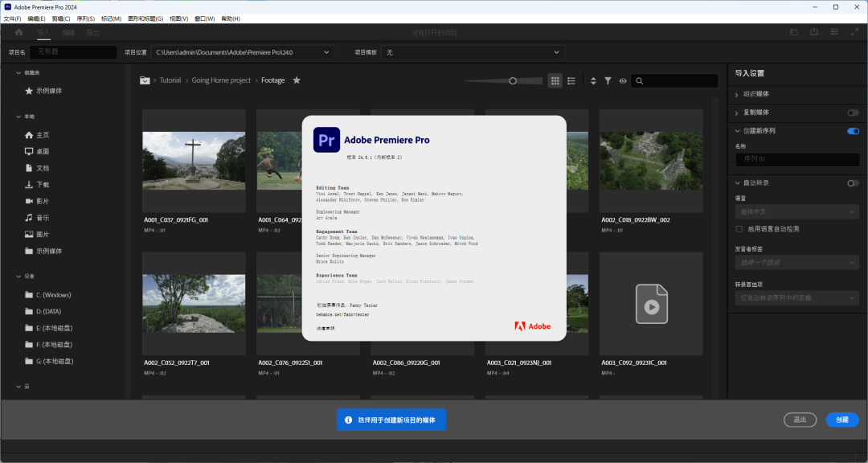The image size is (868, 463).
Task: Open C: (Windows) drive in sidebar
Action: [48, 295]
